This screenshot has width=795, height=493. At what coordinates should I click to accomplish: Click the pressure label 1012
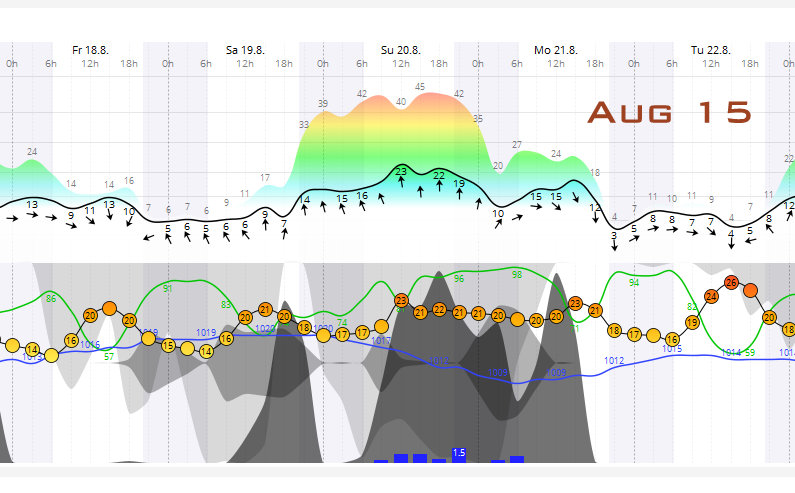click(614, 359)
